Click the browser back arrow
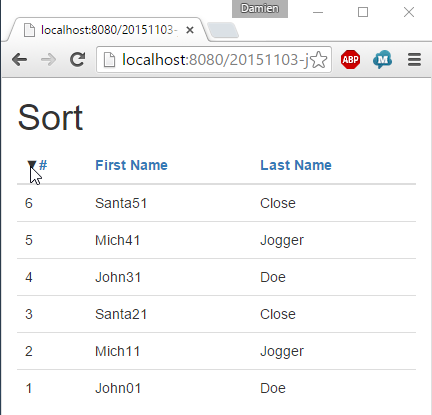432x415 pixels. pos(19,60)
